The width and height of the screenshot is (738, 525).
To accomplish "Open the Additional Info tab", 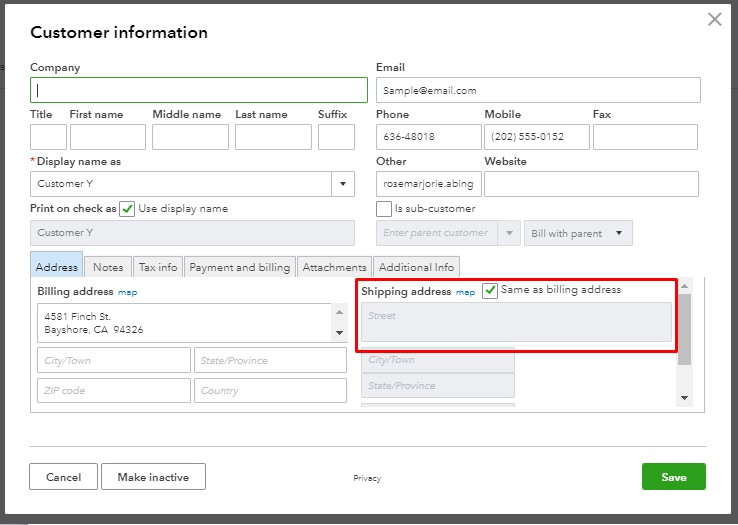I will point(416,267).
